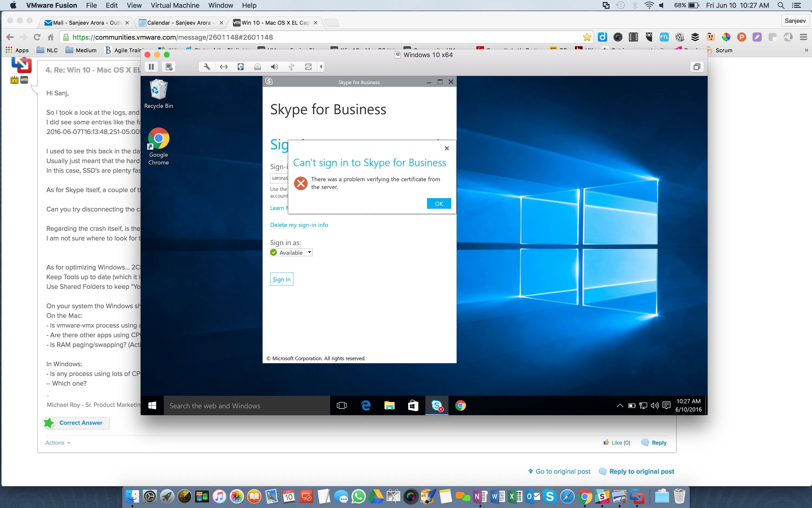Click Windows taskbar clock 10:27 AM
The image size is (812, 508).
(688, 405)
